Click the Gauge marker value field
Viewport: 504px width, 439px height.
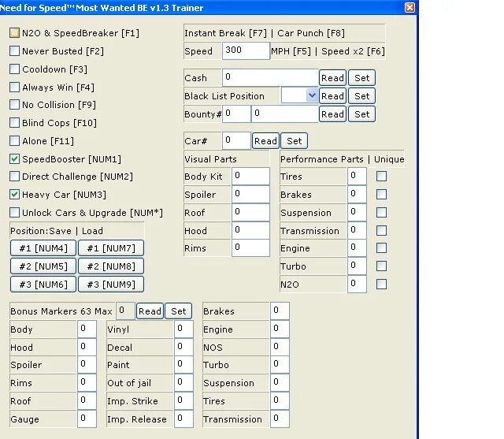[87, 419]
